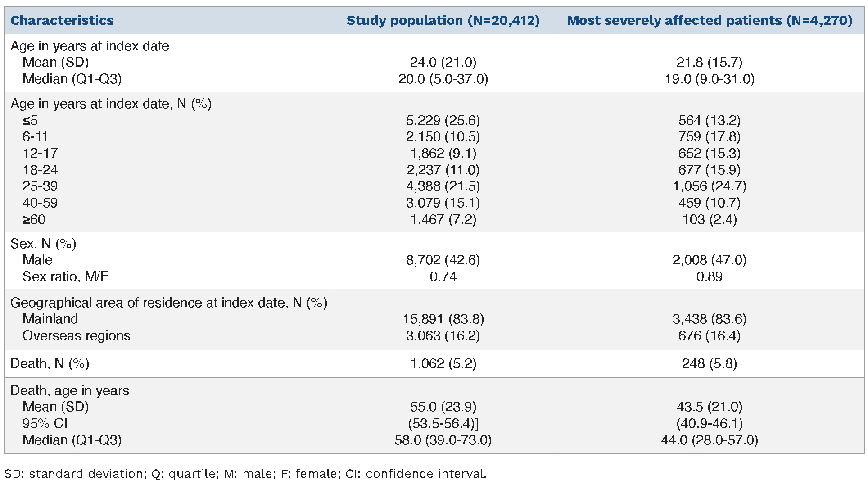The width and height of the screenshot is (868, 485).
Task: Click the death count 248 (5.8)
Action: 710,363
